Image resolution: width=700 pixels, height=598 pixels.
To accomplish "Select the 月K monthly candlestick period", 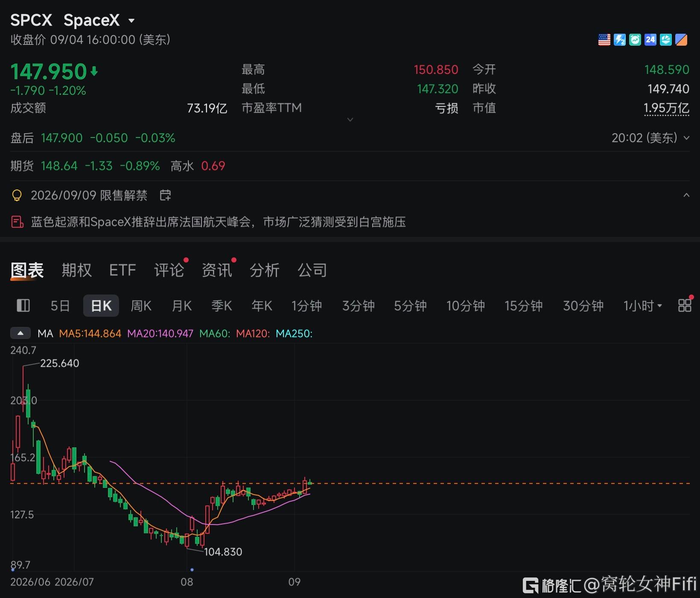I will 181,306.
